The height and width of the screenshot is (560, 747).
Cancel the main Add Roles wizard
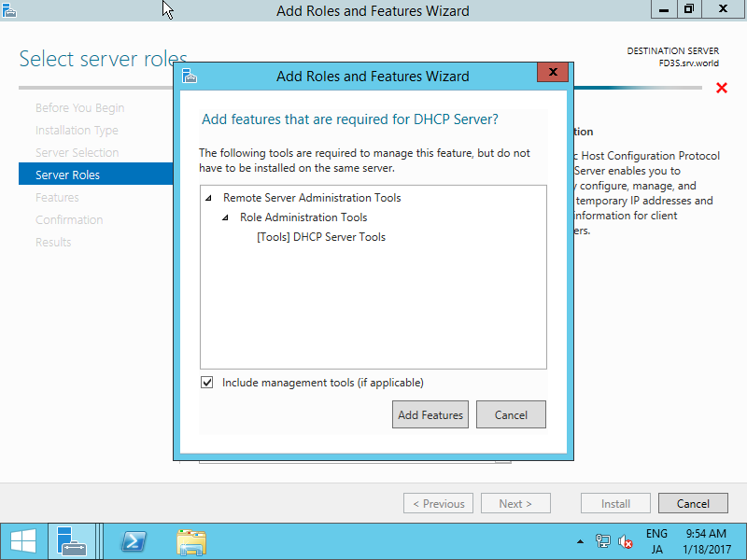(693, 503)
